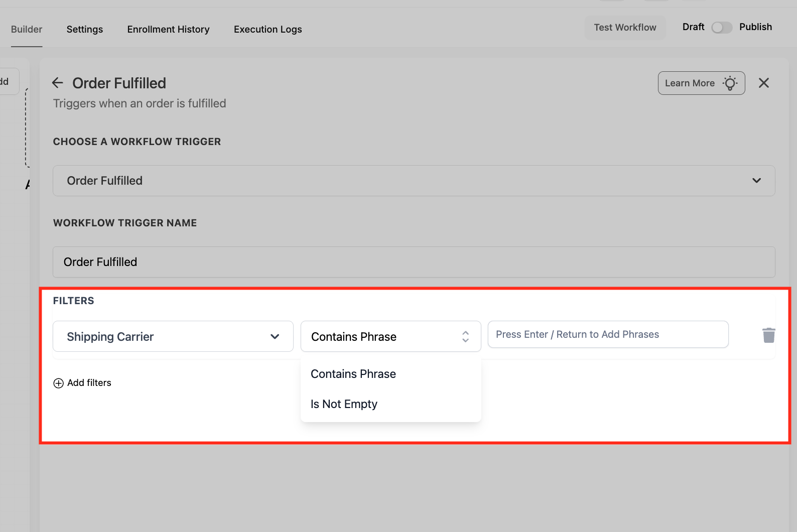Viewport: 797px width, 532px height.
Task: Focus the Add Phrases input field
Action: (x=608, y=334)
